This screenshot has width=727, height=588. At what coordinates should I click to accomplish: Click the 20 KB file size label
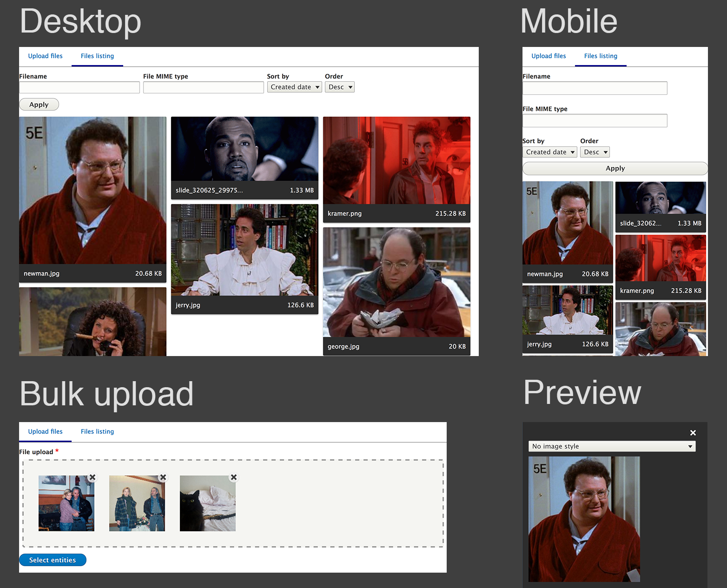(x=457, y=346)
